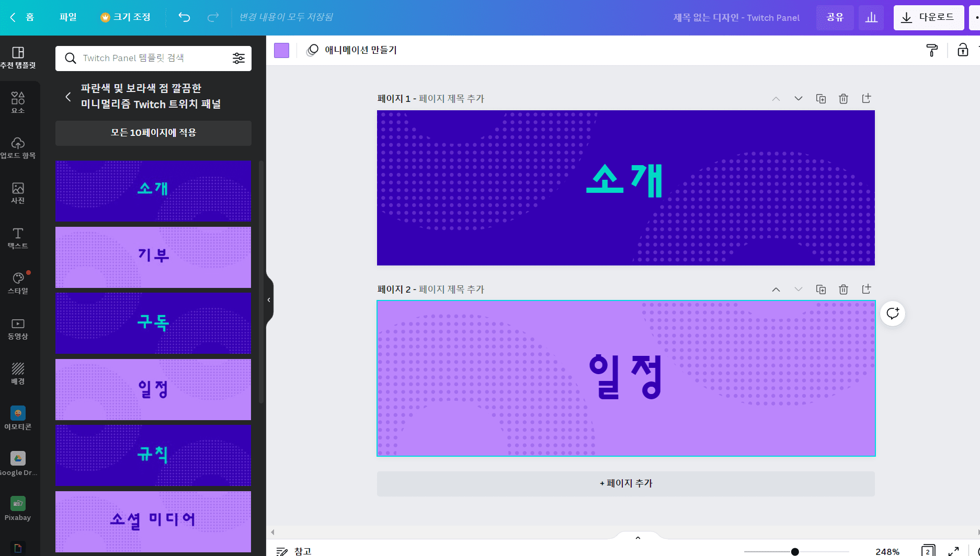Viewport: 980px width, 556px height.
Task: Select the paint roller copy-style icon
Action: 932,50
